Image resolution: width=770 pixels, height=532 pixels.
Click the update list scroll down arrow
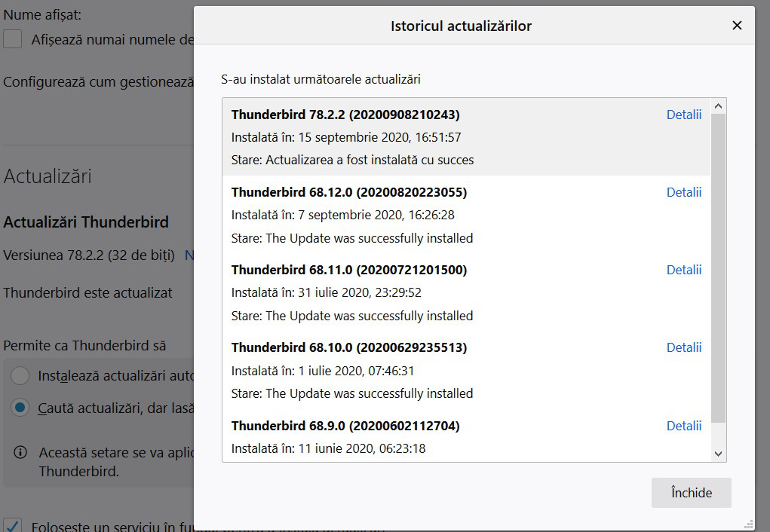click(x=718, y=454)
